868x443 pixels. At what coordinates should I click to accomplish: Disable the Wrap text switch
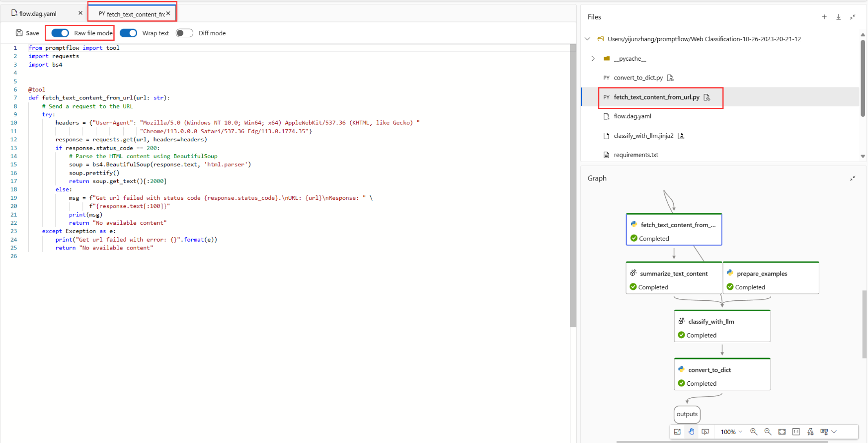[x=129, y=33]
